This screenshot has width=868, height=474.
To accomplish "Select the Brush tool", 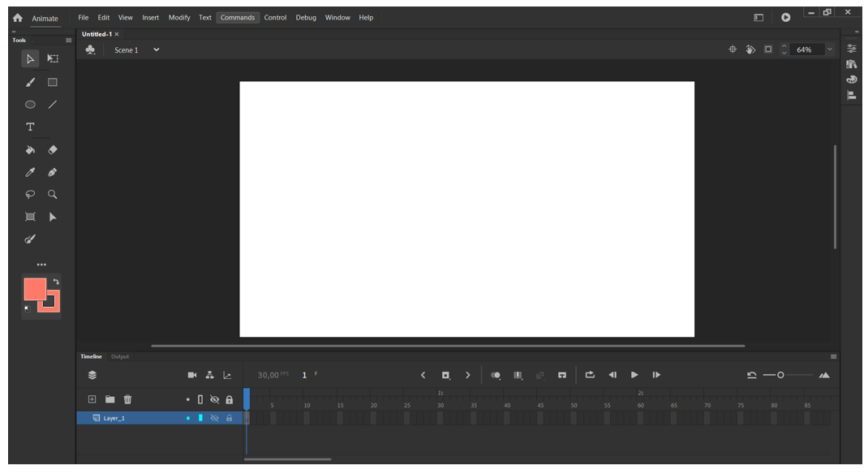I will (30, 83).
